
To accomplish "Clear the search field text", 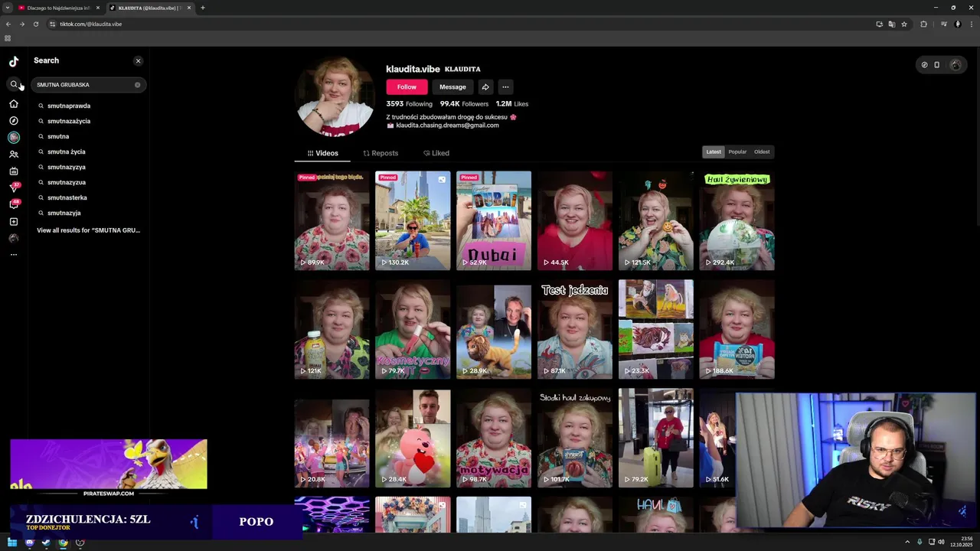I will click(138, 85).
